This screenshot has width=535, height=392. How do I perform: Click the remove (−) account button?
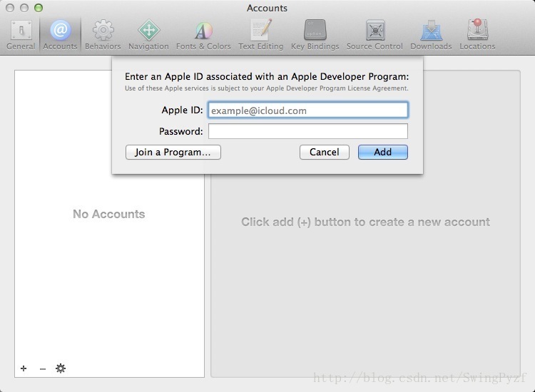[x=43, y=368]
